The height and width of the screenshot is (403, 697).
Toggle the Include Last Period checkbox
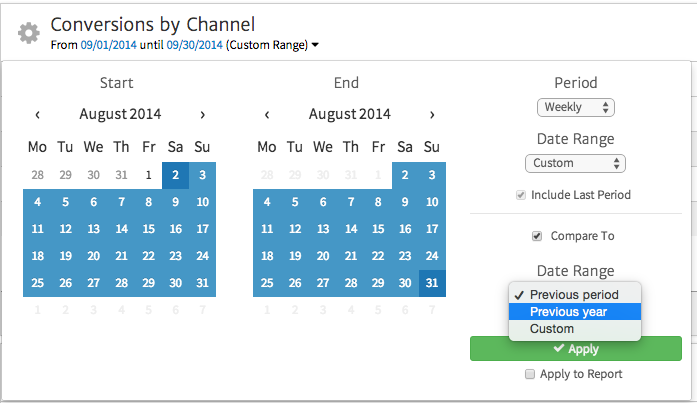click(521, 195)
